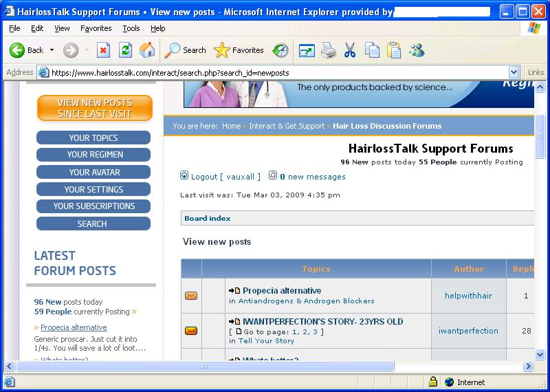The image size is (550, 392).
Task: Open the Board index link
Action: click(x=207, y=218)
